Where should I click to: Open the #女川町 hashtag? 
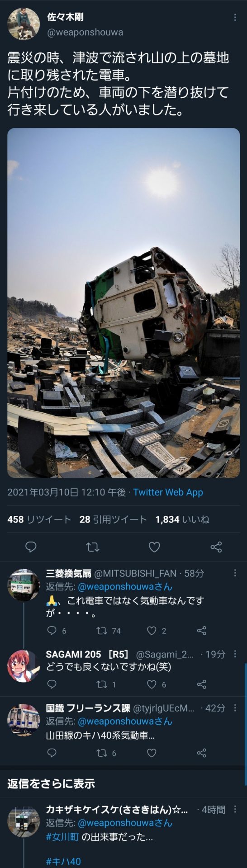click(62, 837)
